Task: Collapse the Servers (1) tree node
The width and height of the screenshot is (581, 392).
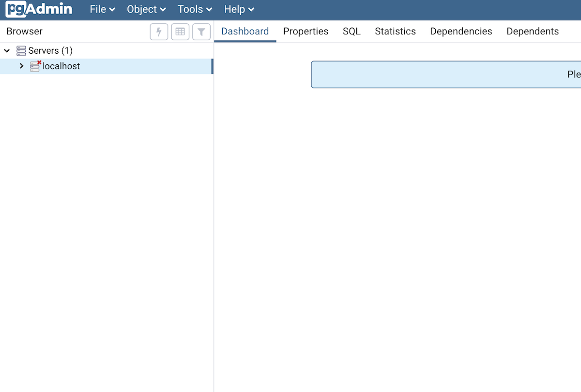Action: tap(7, 51)
